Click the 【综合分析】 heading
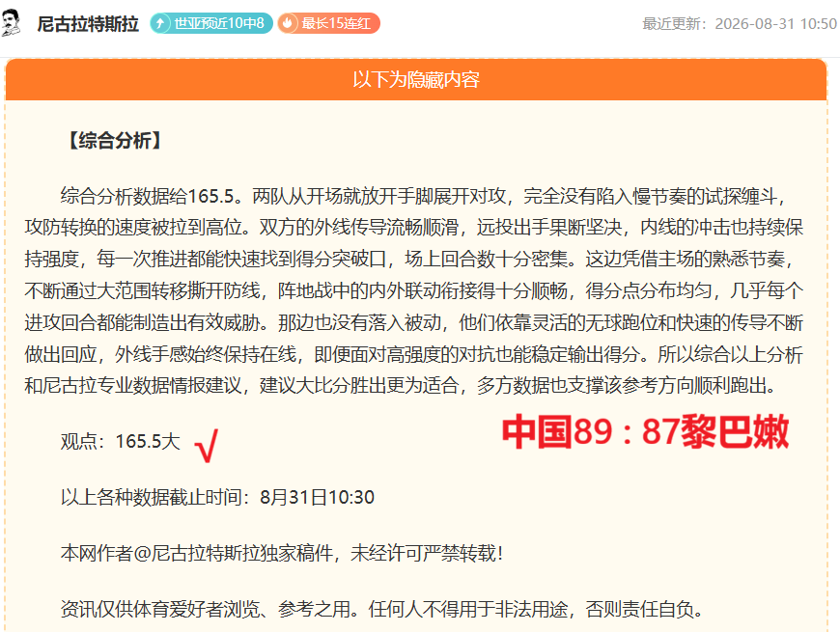The height and width of the screenshot is (632, 840). (x=115, y=141)
